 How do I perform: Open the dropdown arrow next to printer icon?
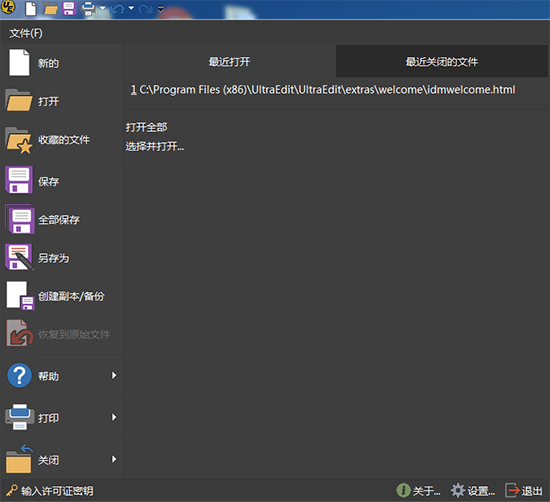[x=102, y=8]
